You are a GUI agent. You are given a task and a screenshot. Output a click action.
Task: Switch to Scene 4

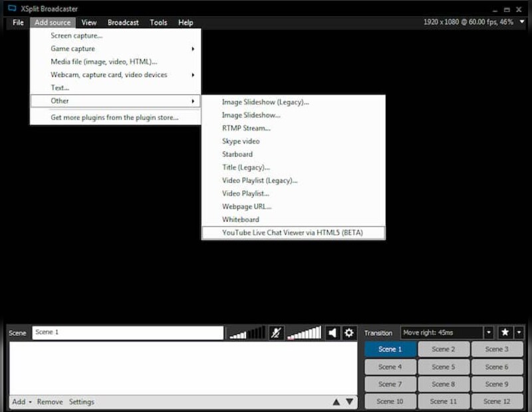click(390, 367)
